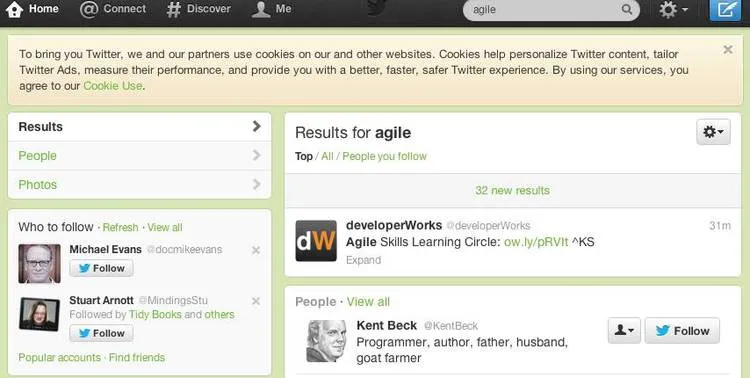
Task: Follow Kent Beck
Action: tap(682, 331)
